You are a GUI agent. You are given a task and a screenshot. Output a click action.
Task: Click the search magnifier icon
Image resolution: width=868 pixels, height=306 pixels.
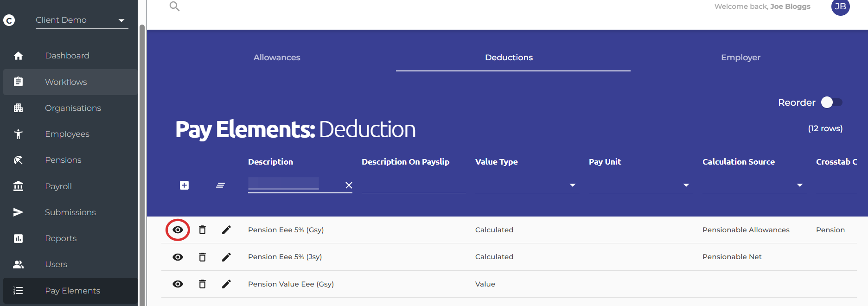174,6
